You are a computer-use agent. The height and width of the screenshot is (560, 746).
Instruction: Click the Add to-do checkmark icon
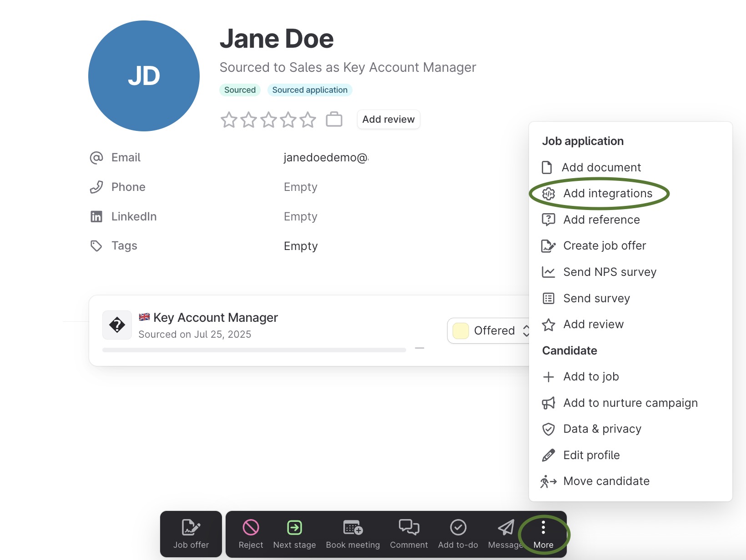[x=458, y=527]
